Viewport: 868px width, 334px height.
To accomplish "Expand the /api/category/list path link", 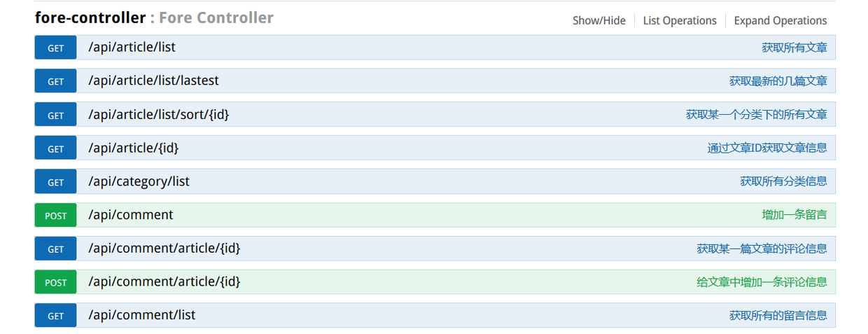I will point(139,181).
